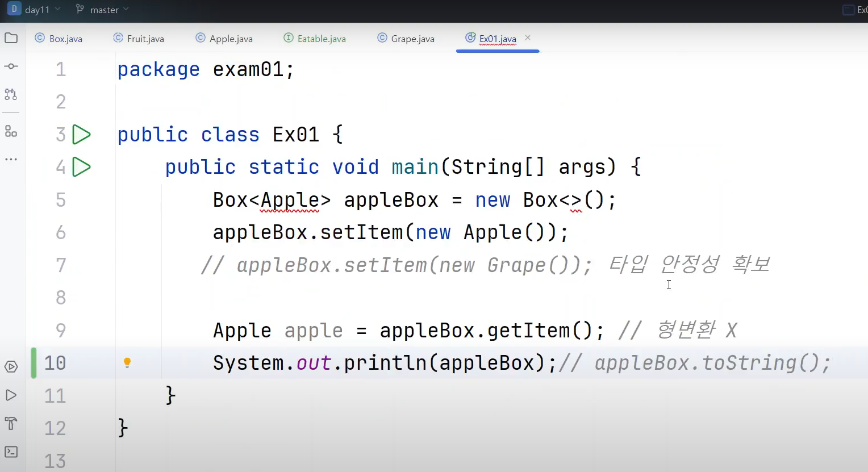Click the class icon on Box.java tab
Screen dimensions: 868x472
[40, 38]
